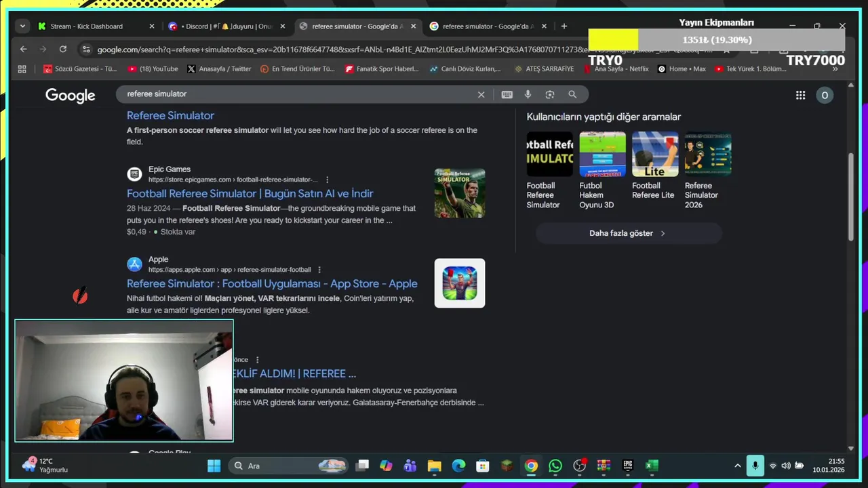This screenshot has height=488, width=868.
Task: Submit search with the magnifier icon
Action: coord(572,95)
